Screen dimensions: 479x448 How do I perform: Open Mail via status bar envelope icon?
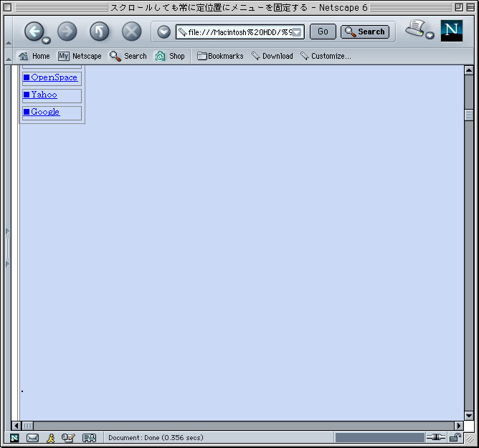click(x=32, y=438)
